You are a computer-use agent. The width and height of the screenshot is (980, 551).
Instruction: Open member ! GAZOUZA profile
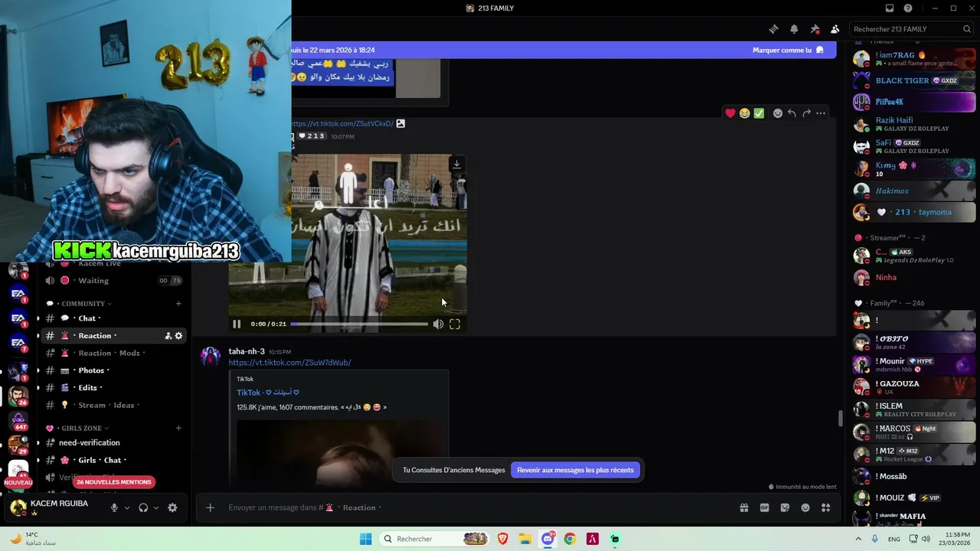click(x=913, y=387)
